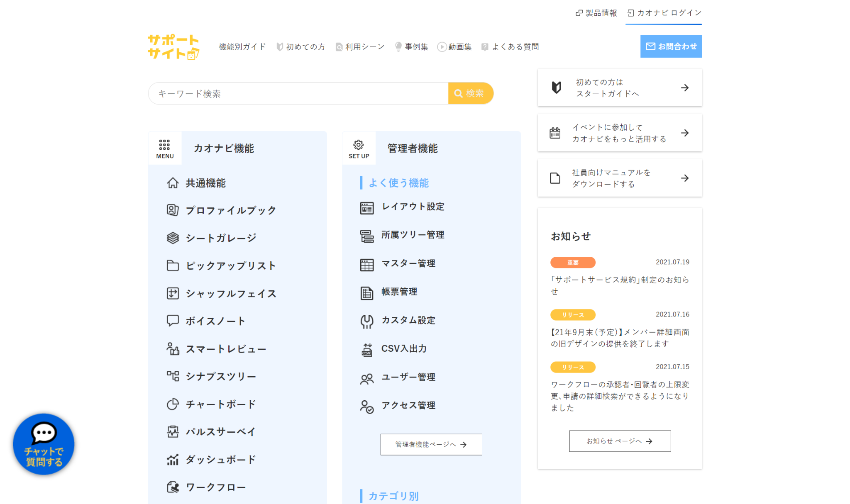
Task: Click 管理者機能ページへ button
Action: tap(431, 444)
